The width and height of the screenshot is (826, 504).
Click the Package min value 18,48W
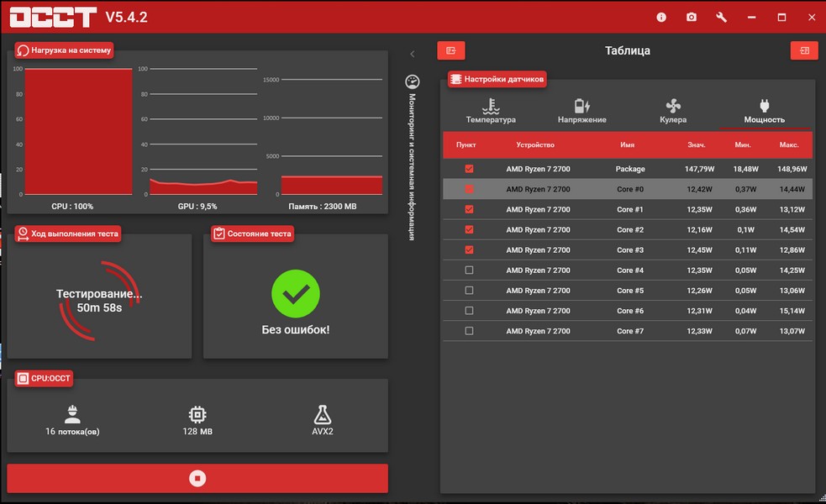tap(746, 169)
